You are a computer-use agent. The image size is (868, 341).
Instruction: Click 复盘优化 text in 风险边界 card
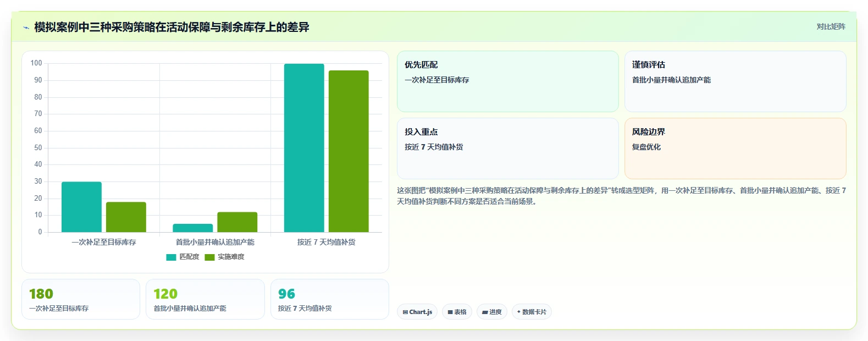(646, 147)
